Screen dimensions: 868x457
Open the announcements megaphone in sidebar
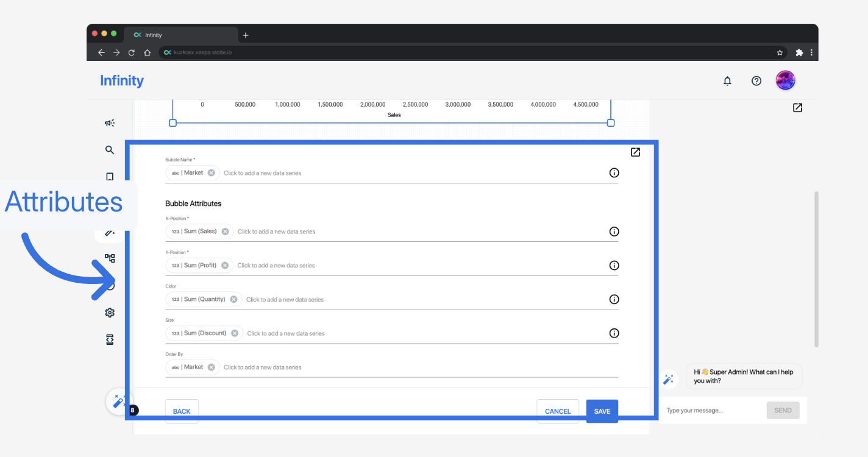pyautogui.click(x=110, y=123)
